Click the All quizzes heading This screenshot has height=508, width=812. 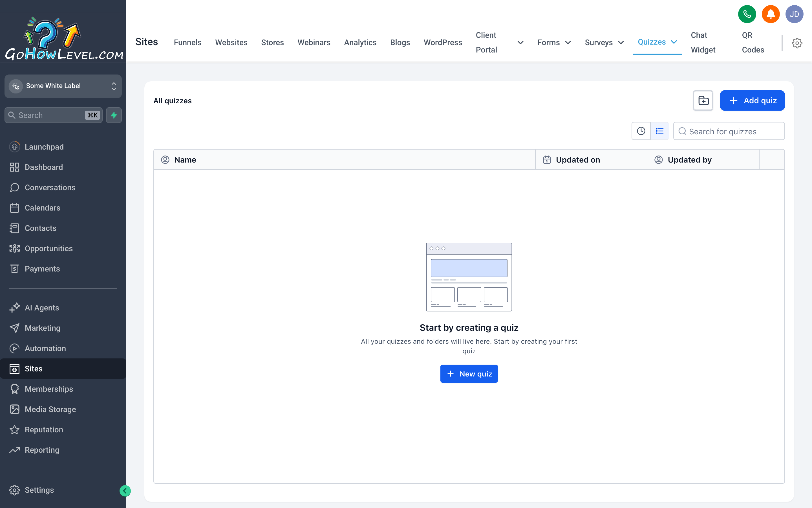[173, 101]
